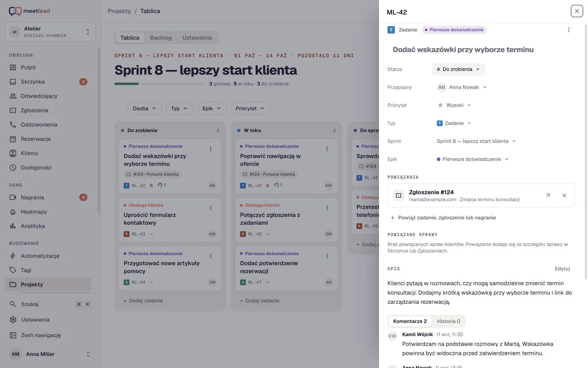
Task: Click the Skrzynka badge showing 3
Action: 83,82
